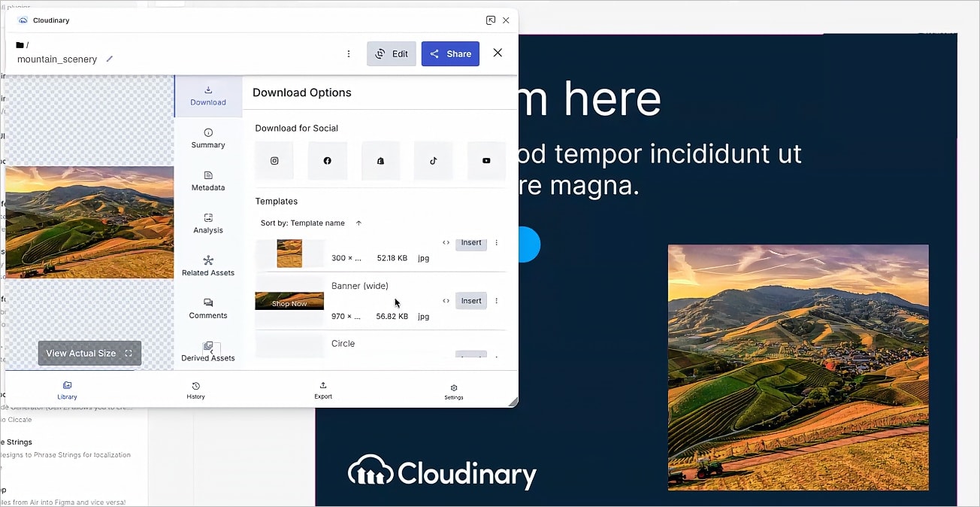The height and width of the screenshot is (507, 980).
Task: Pick the YouTube social download icon
Action: click(486, 161)
